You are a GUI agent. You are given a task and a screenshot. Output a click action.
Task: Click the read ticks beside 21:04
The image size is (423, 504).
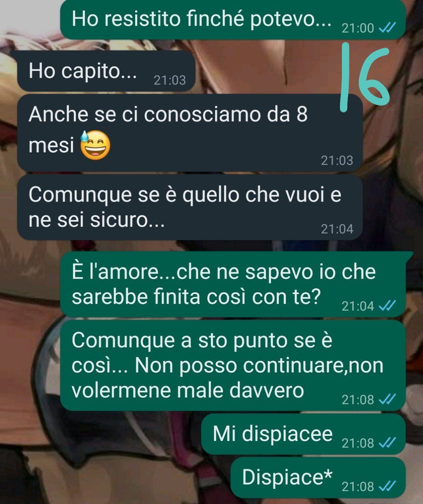(387, 306)
